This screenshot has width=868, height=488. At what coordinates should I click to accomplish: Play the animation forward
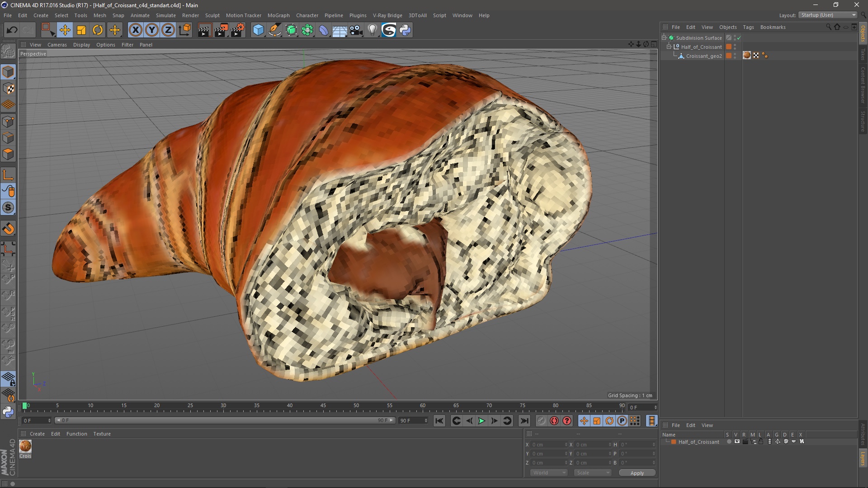(x=481, y=421)
